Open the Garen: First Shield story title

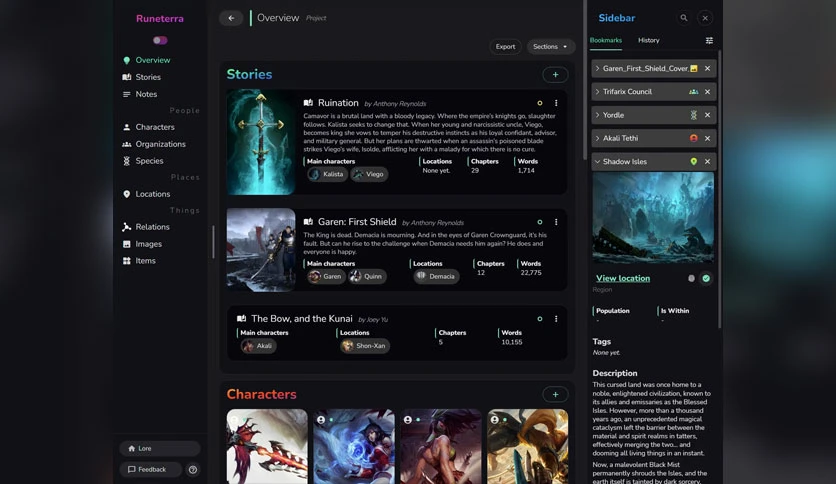pos(357,222)
